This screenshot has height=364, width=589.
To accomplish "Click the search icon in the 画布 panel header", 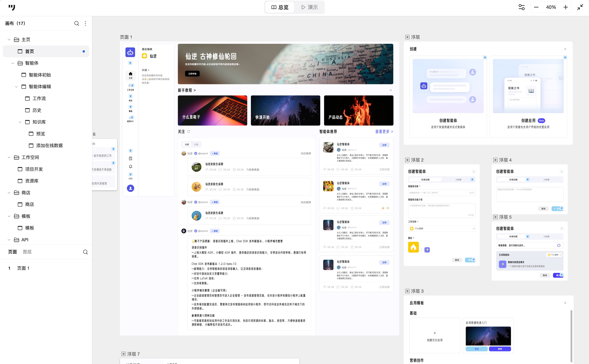I will point(76,23).
